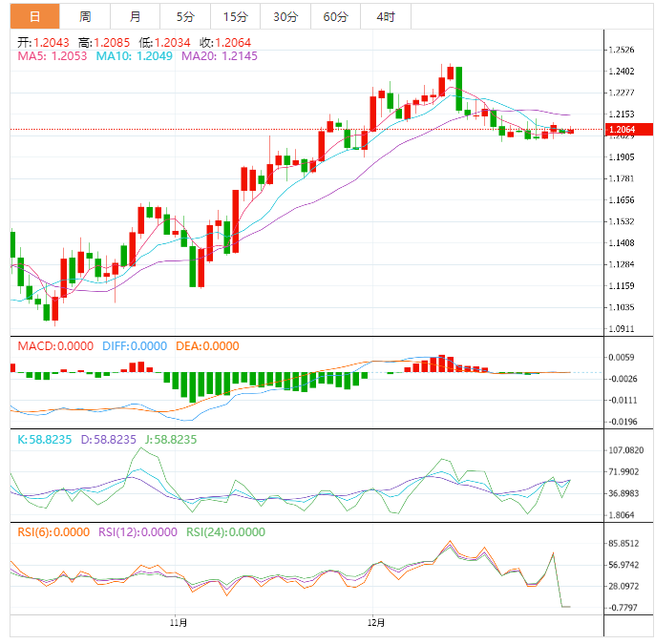Click the 36.8983 KDJ axis label
655x644 pixels.
(x=623, y=493)
